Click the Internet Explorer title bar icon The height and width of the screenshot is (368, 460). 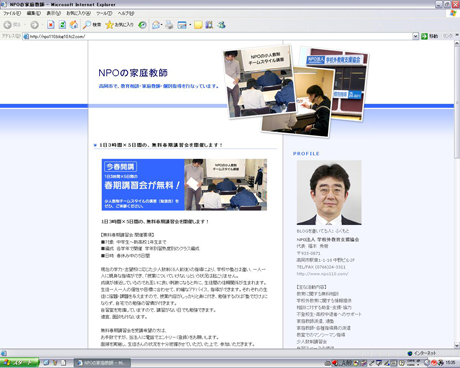point(4,4)
